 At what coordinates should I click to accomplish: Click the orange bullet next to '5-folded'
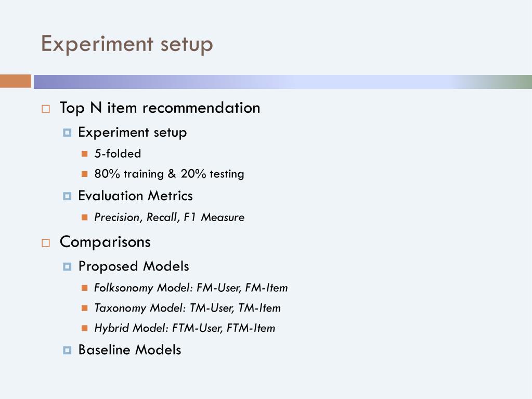pyautogui.click(x=84, y=154)
